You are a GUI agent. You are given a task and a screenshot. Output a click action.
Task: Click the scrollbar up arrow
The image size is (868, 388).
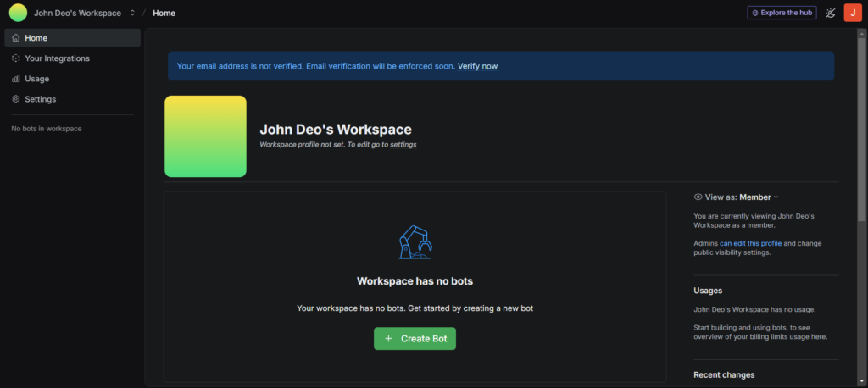(x=862, y=32)
